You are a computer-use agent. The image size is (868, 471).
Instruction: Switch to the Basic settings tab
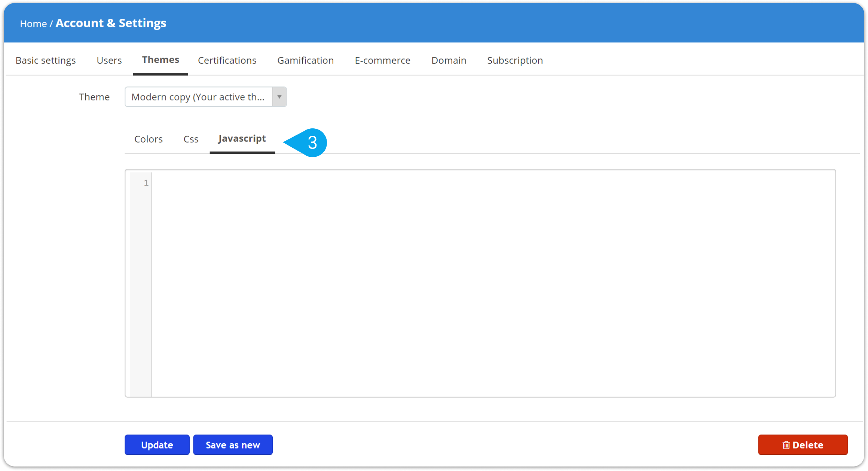click(46, 60)
